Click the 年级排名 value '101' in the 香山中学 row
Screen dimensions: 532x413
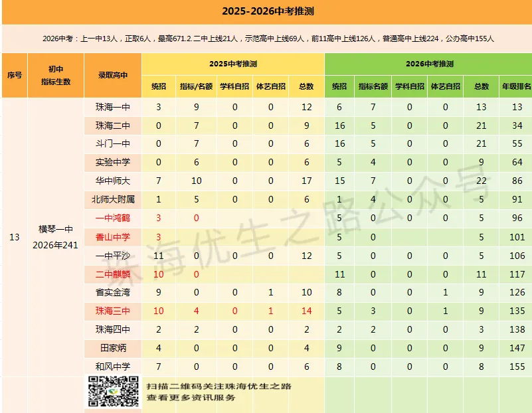517,237
